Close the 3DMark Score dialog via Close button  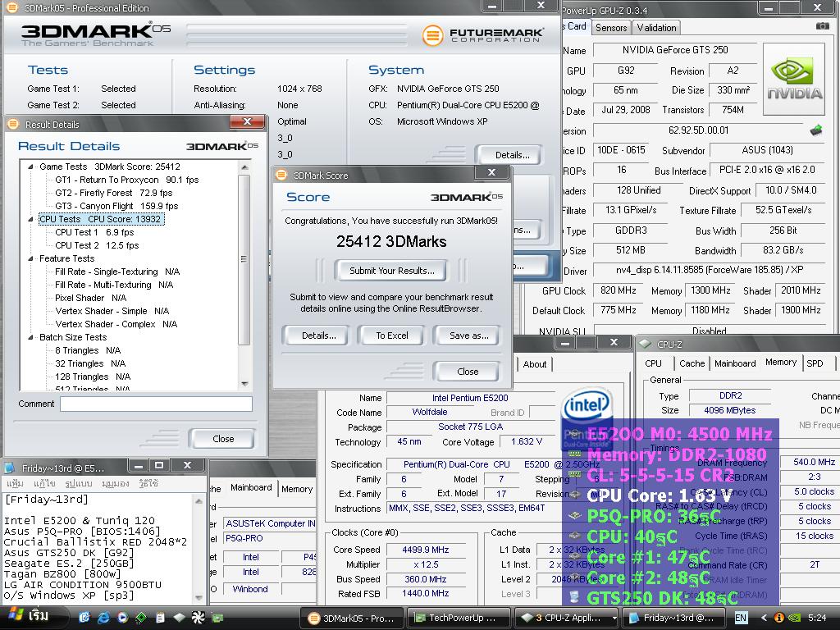pyautogui.click(x=467, y=372)
